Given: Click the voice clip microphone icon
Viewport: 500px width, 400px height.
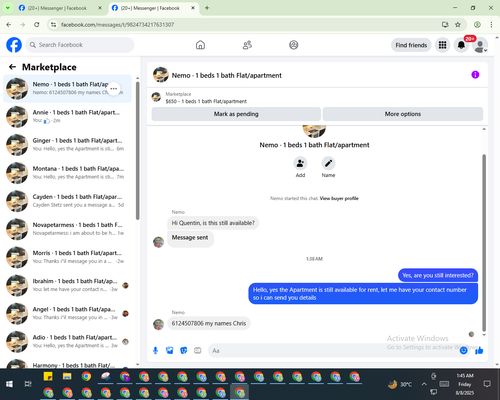Looking at the screenshot, I should [x=155, y=350].
